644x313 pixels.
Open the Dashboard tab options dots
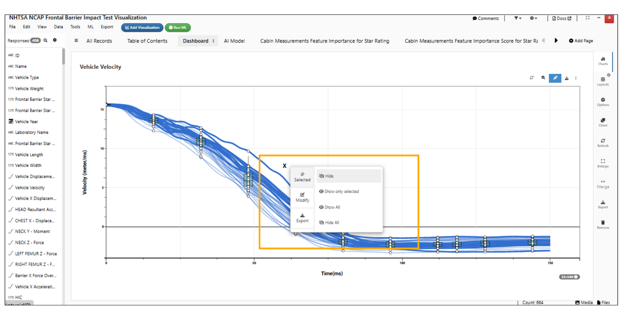213,41
